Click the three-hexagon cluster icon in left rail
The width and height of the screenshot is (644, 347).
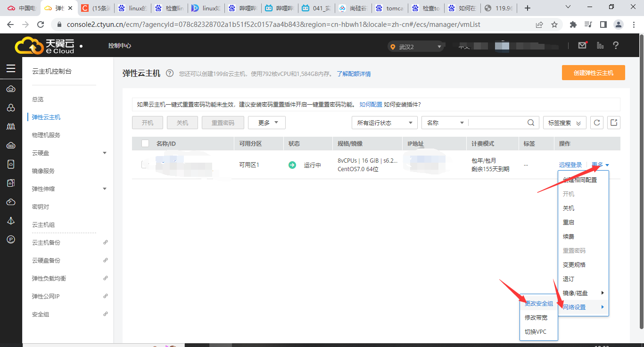click(x=11, y=108)
